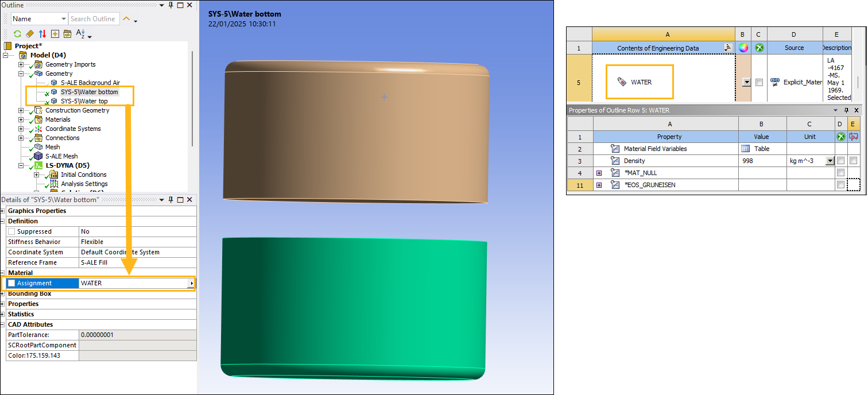Expand the Geometry Imports node

[21, 64]
